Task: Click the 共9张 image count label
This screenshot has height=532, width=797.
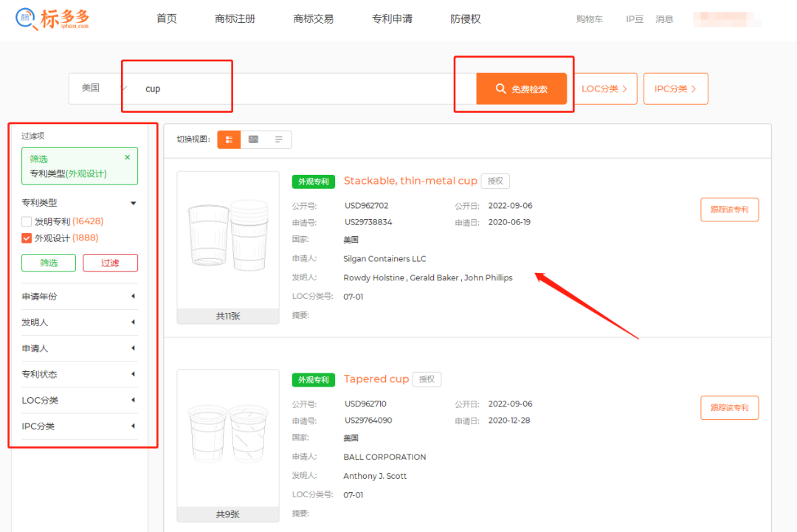Action: tap(228, 514)
